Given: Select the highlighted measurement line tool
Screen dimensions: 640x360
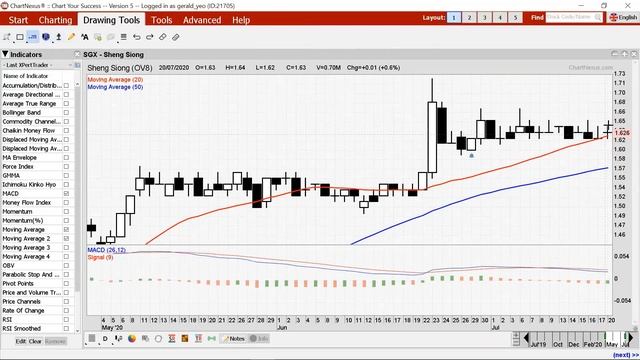Looking at the screenshot, I should point(33,37).
